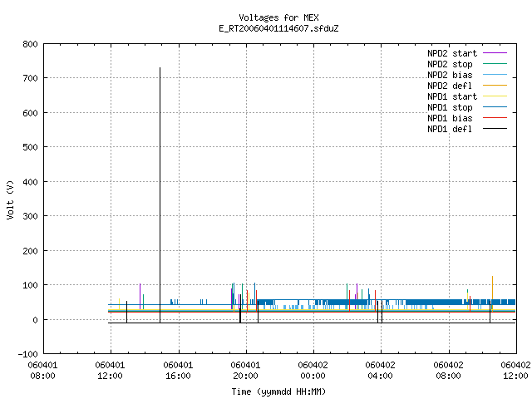Click the 'NPD1 bias' legend label
The width and height of the screenshot is (532, 399).
(450, 118)
